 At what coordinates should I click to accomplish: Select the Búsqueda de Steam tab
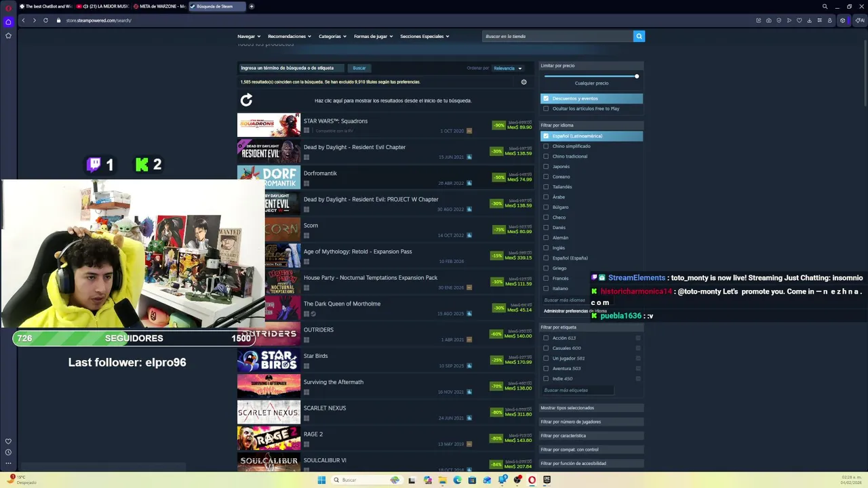point(216,6)
